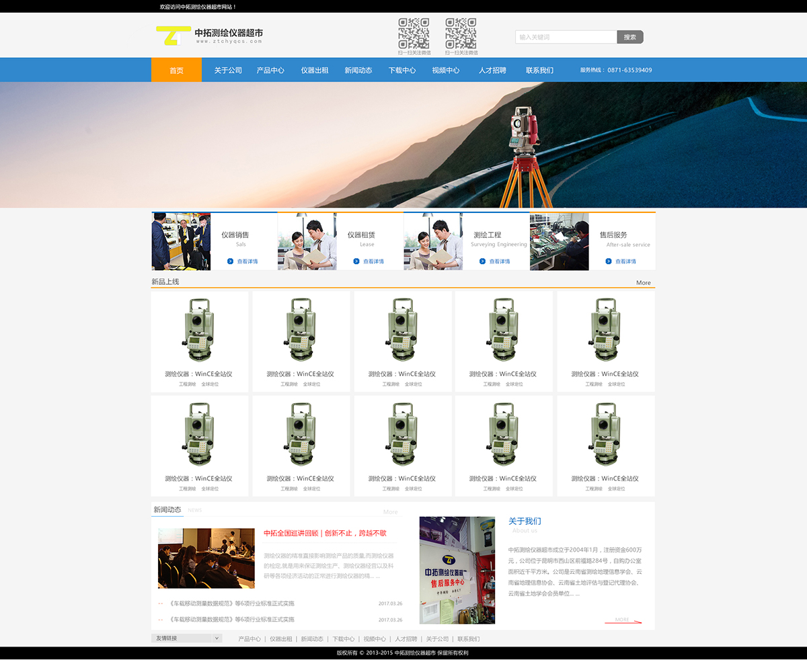Select the 首页 navigation tab
807x672 pixels.
176,70
